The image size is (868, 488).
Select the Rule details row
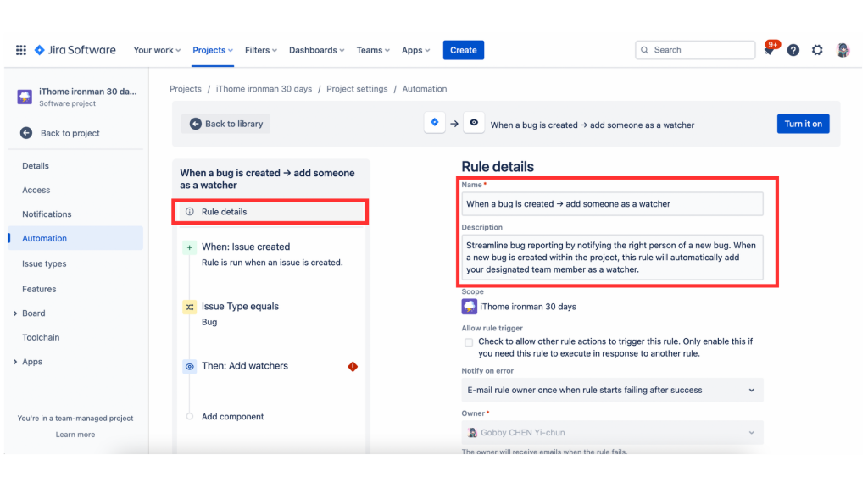click(x=270, y=211)
